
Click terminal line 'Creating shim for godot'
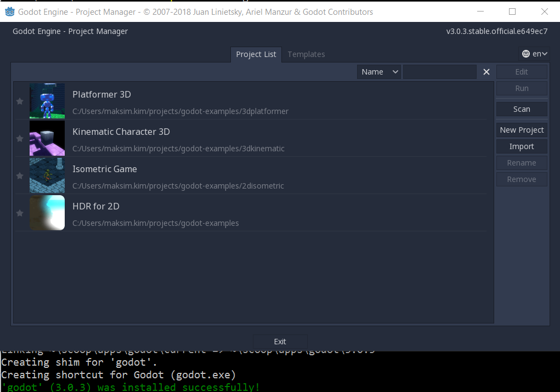click(x=80, y=362)
